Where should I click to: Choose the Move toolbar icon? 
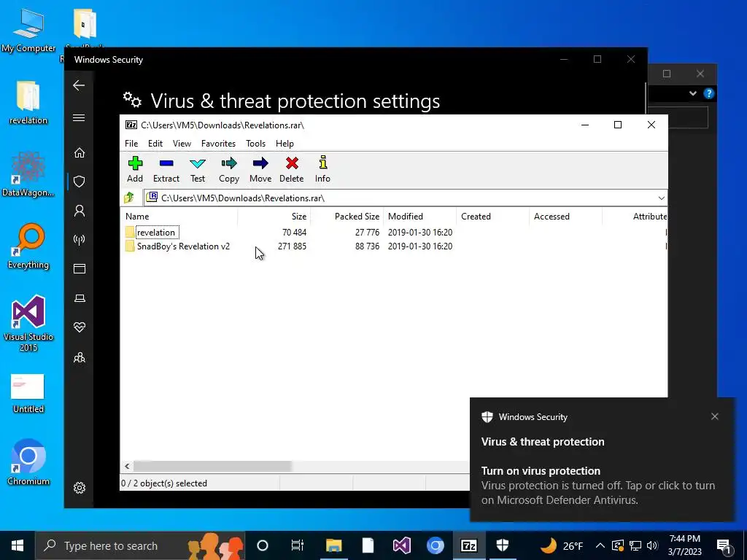(x=260, y=169)
